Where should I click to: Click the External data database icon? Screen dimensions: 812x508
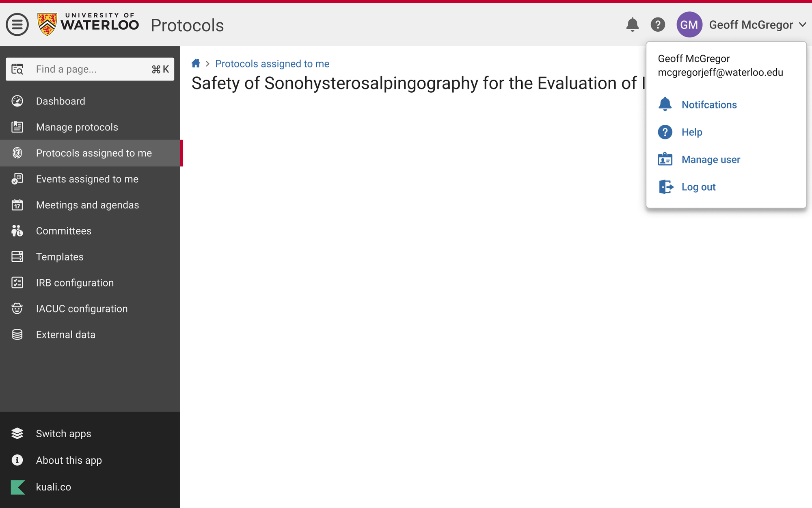(17, 334)
